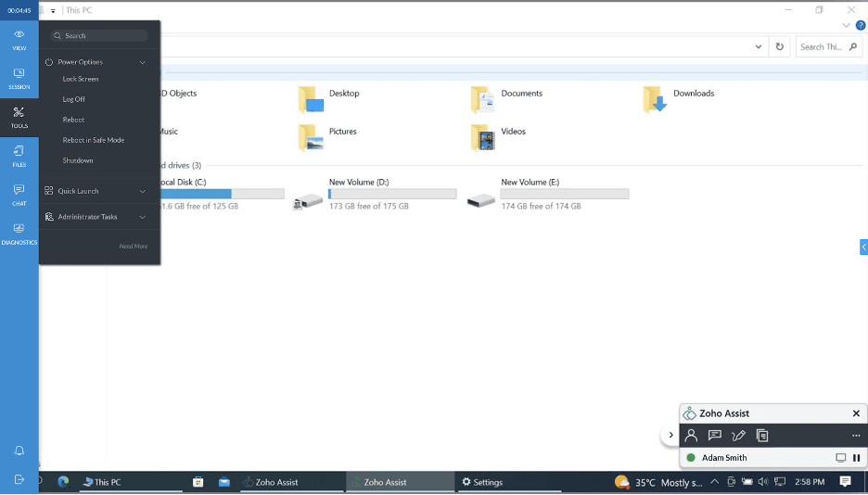The width and height of the screenshot is (868, 495).
Task: Expand the Explorer ribbon chevron
Action: pos(846,25)
